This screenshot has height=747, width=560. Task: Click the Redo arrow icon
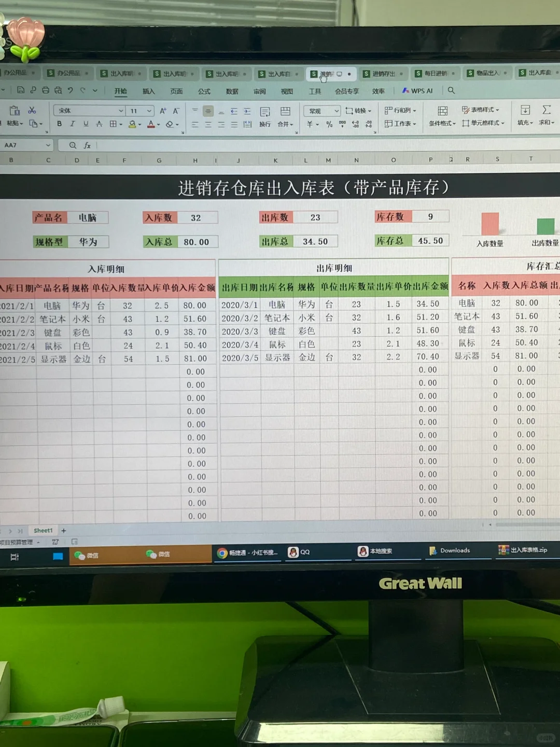point(82,90)
